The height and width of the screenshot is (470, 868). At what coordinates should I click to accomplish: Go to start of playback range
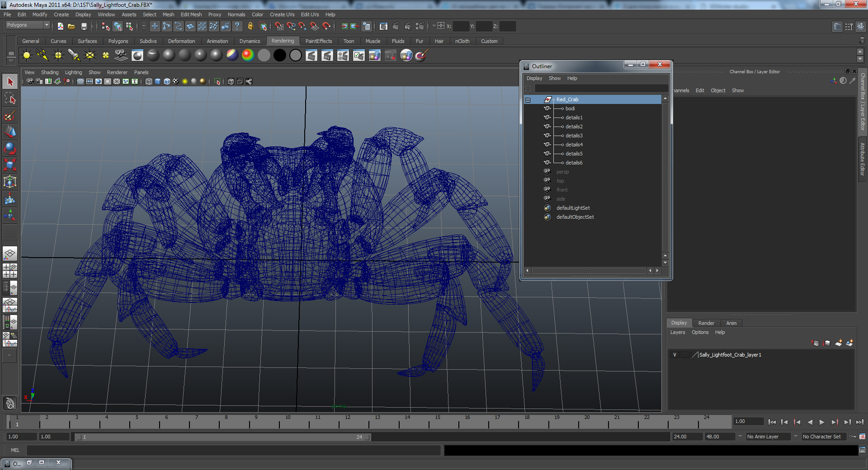point(772,422)
